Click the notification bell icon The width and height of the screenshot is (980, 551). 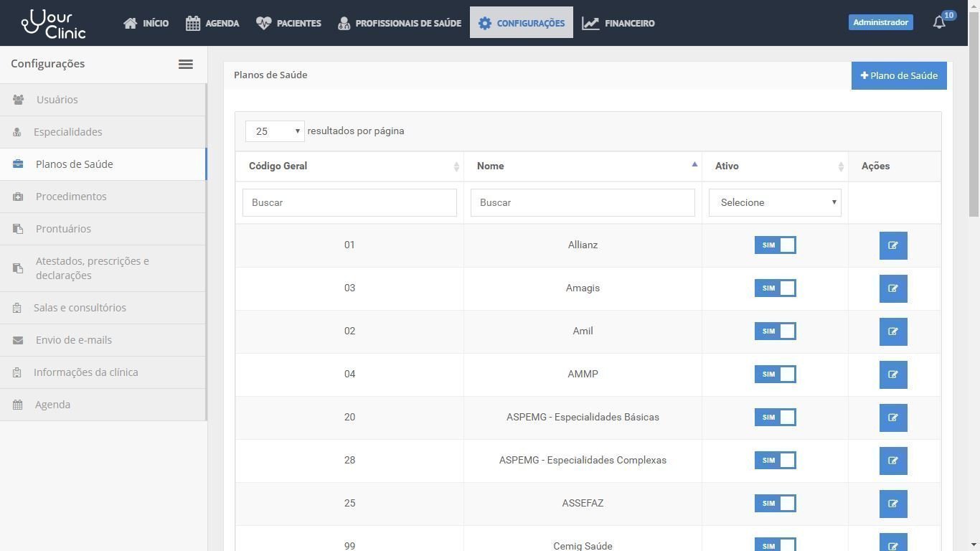(x=939, y=23)
